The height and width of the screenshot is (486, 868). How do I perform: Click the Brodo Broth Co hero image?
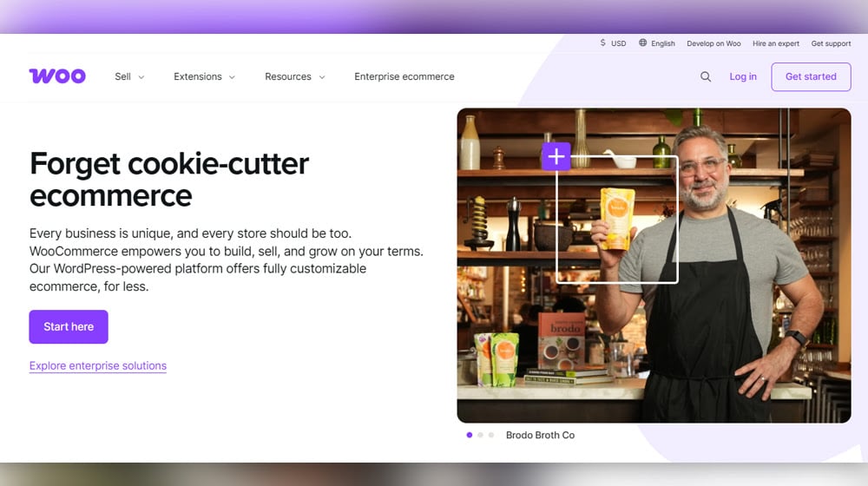coord(654,266)
